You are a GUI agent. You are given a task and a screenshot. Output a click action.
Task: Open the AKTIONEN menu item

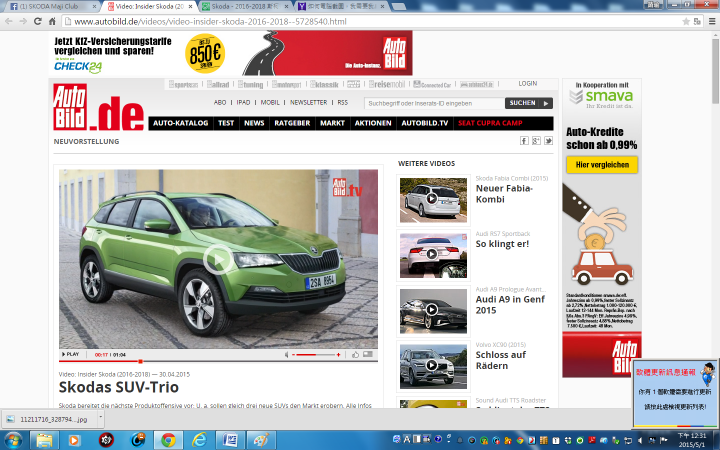[373, 123]
